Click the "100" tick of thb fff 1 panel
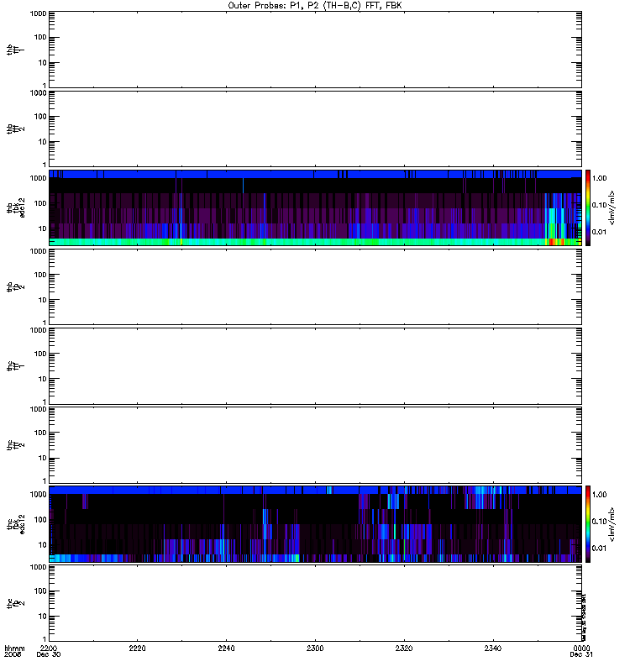Screen dimensions: 630x672 40,38
